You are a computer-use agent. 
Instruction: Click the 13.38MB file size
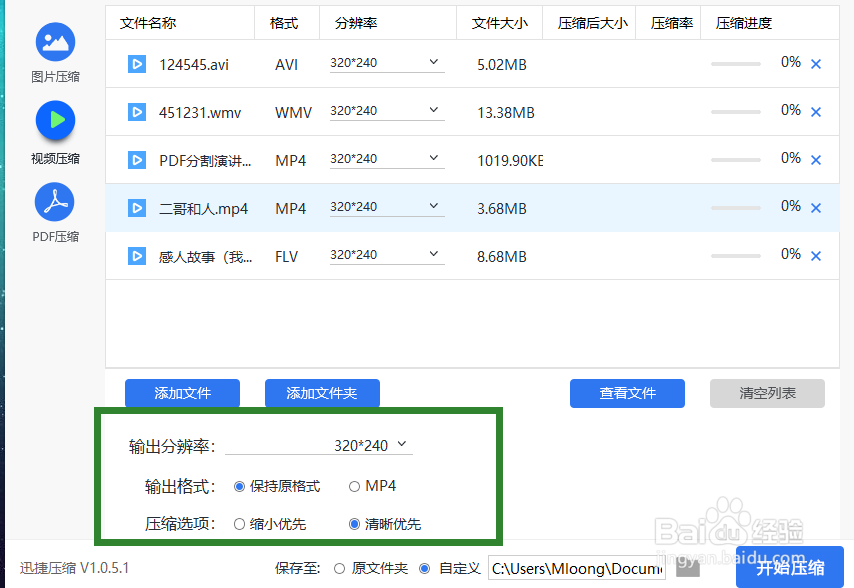tap(506, 113)
